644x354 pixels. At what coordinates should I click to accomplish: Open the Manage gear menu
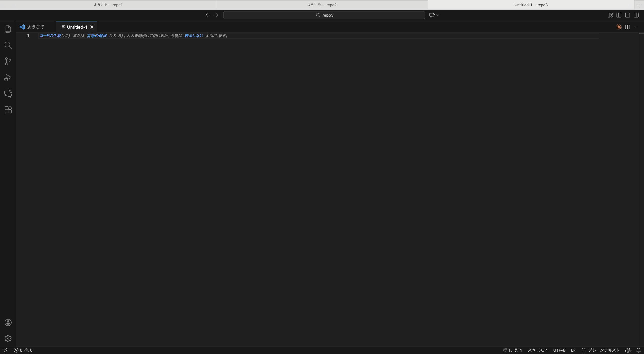tap(8, 339)
